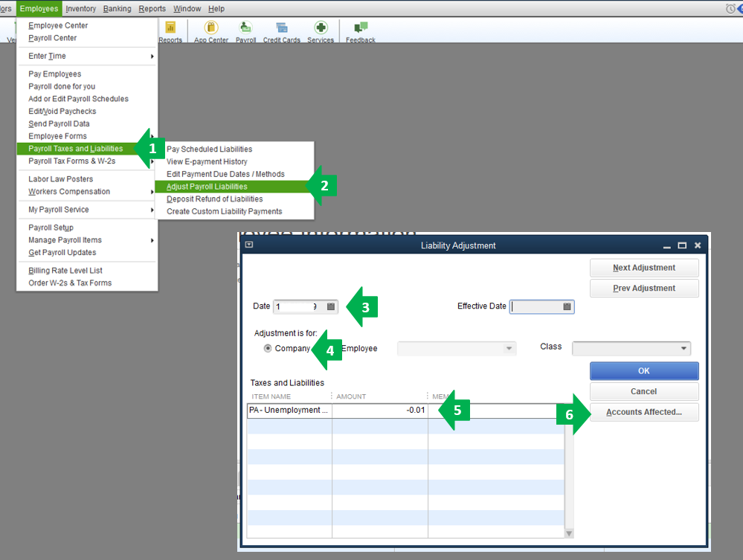Screen dimensions: 743x560
Task: Click the Cancel button
Action: pyautogui.click(x=644, y=391)
